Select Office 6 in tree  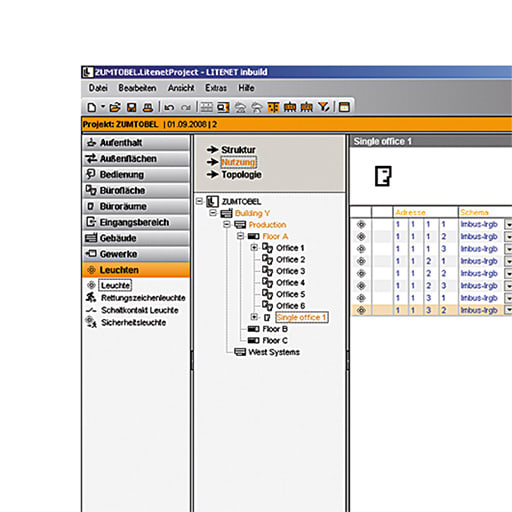[291, 306]
